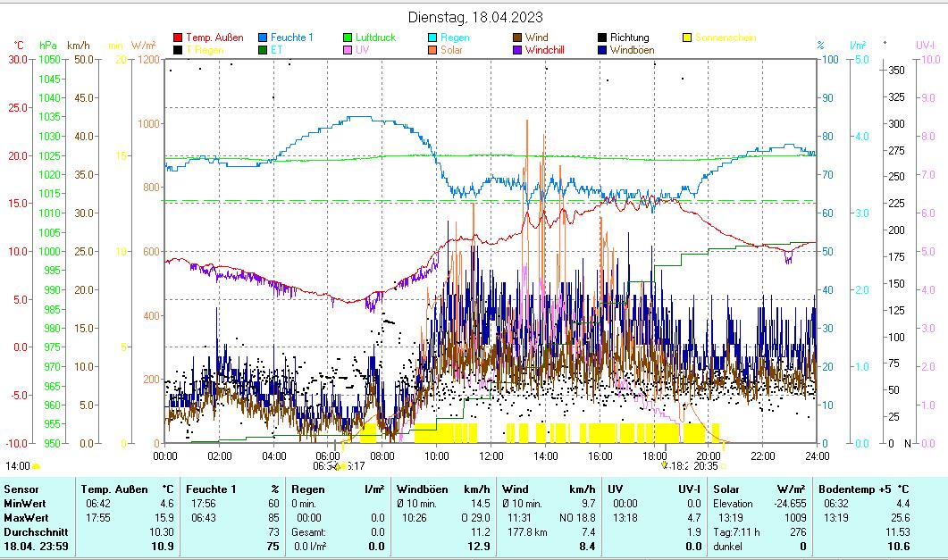Click the Windböen column header in table

click(421, 489)
